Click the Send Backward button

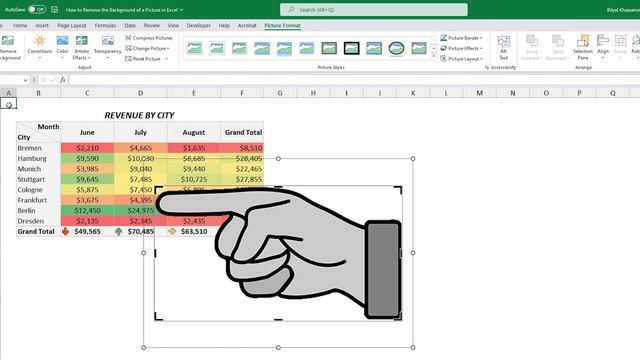(558, 48)
